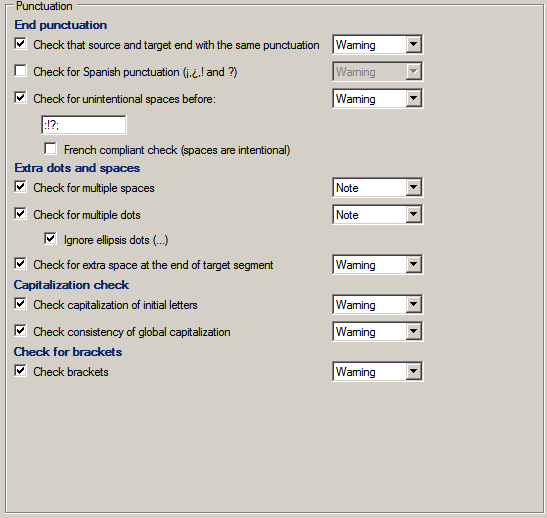Image resolution: width=547 pixels, height=518 pixels.
Task: Expand severity dropdown for extra end space
Action: click(x=377, y=265)
